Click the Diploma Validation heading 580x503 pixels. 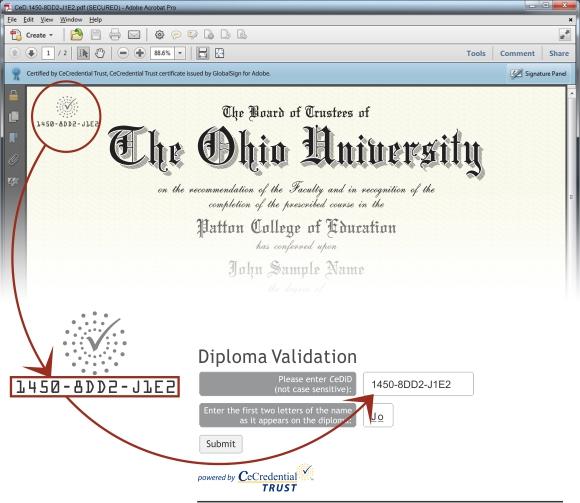coord(277,357)
